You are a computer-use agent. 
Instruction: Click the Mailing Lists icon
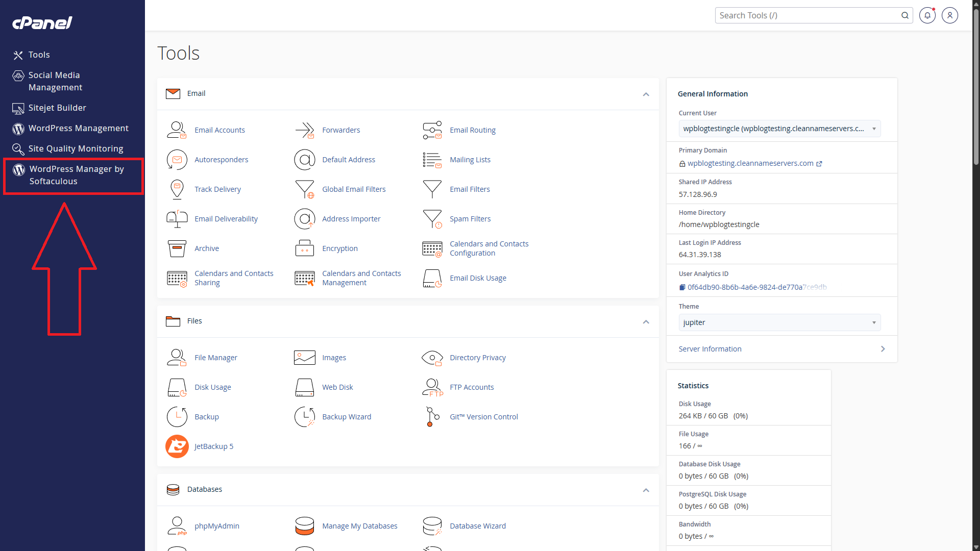pyautogui.click(x=432, y=160)
